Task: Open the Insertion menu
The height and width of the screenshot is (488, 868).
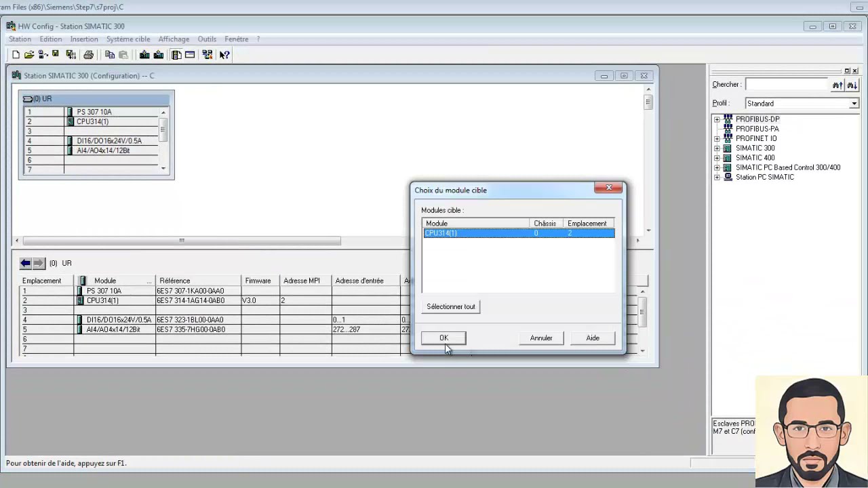Action: coord(84,39)
